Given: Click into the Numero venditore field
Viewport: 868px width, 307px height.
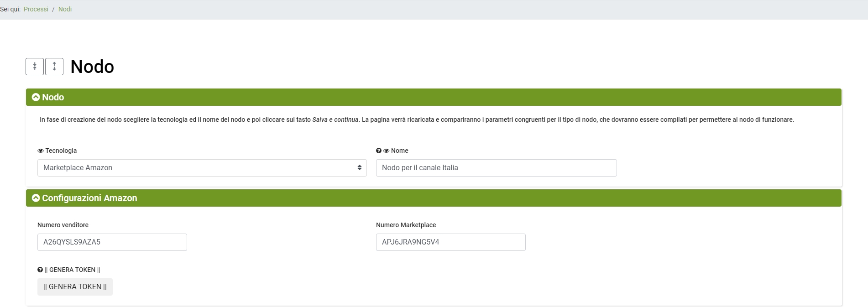Looking at the screenshot, I should pyautogui.click(x=112, y=242).
